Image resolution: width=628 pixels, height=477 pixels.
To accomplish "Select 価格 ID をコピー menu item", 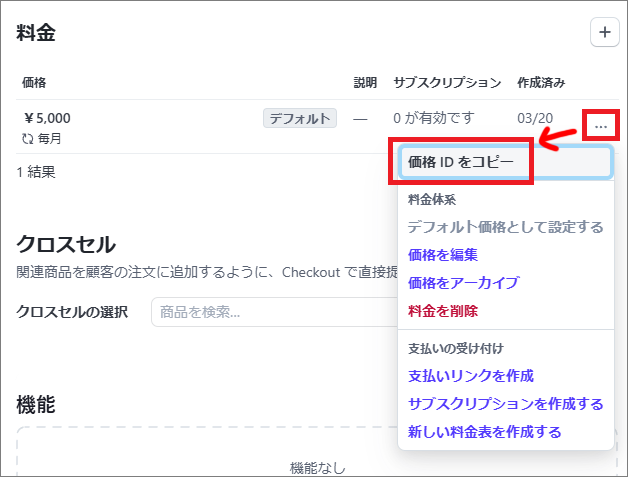I will (505, 162).
